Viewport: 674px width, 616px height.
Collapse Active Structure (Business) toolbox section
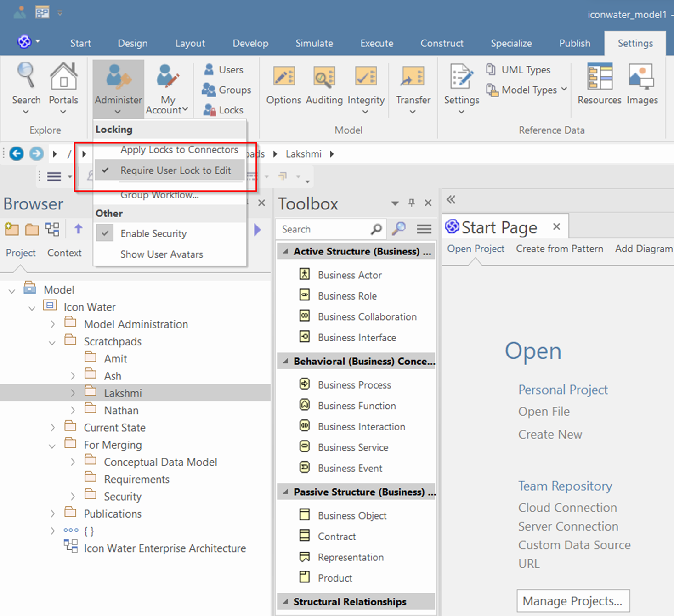[286, 251]
